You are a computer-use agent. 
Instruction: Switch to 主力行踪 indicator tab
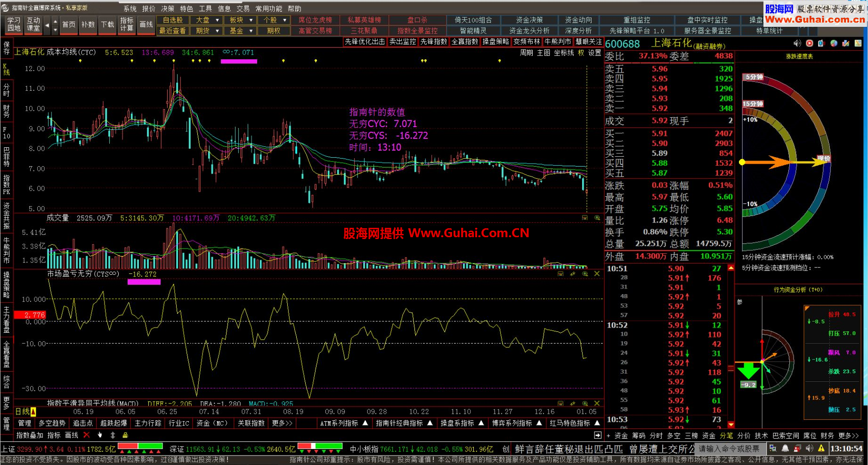coord(148,423)
